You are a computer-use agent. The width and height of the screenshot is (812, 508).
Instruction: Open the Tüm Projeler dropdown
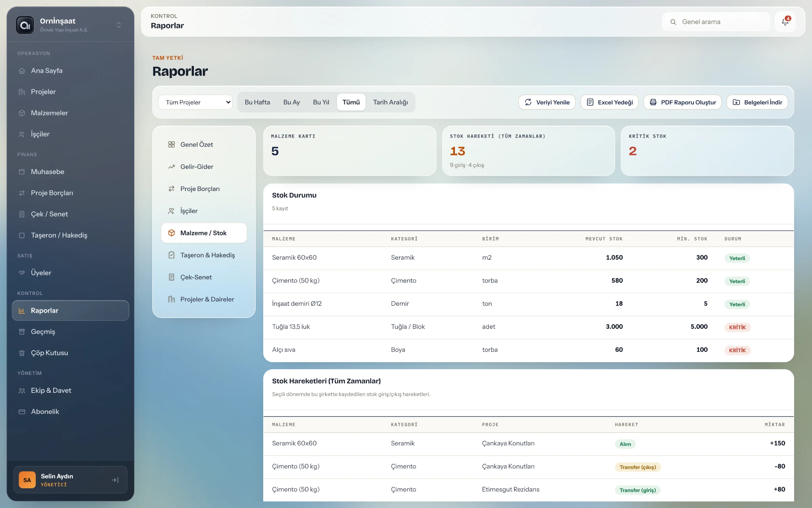point(196,102)
